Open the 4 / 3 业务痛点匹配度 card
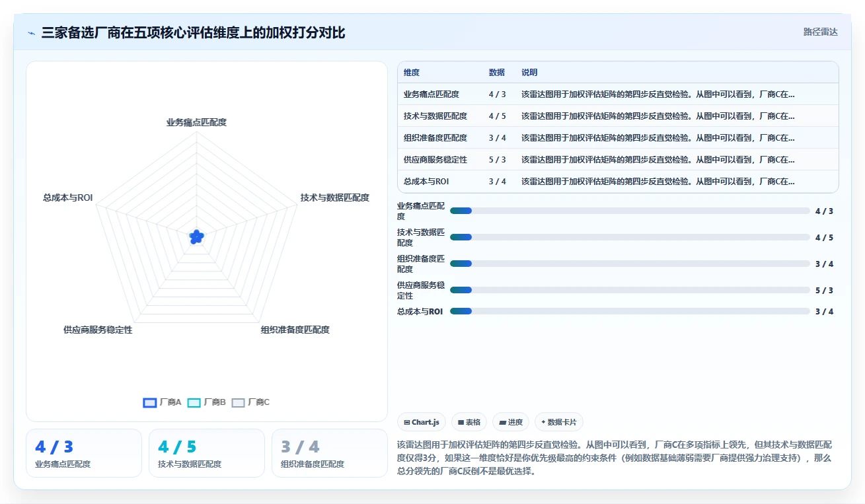Viewport: 865px width, 504px height. pyautogui.click(x=84, y=453)
